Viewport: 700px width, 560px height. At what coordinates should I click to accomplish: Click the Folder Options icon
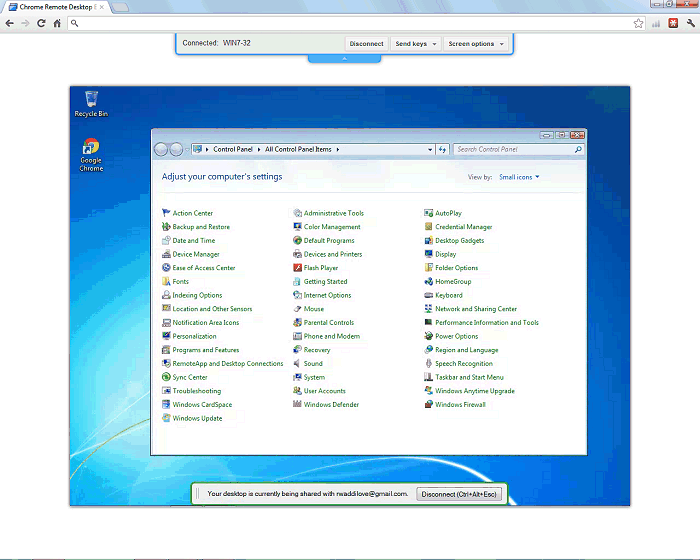(x=429, y=267)
